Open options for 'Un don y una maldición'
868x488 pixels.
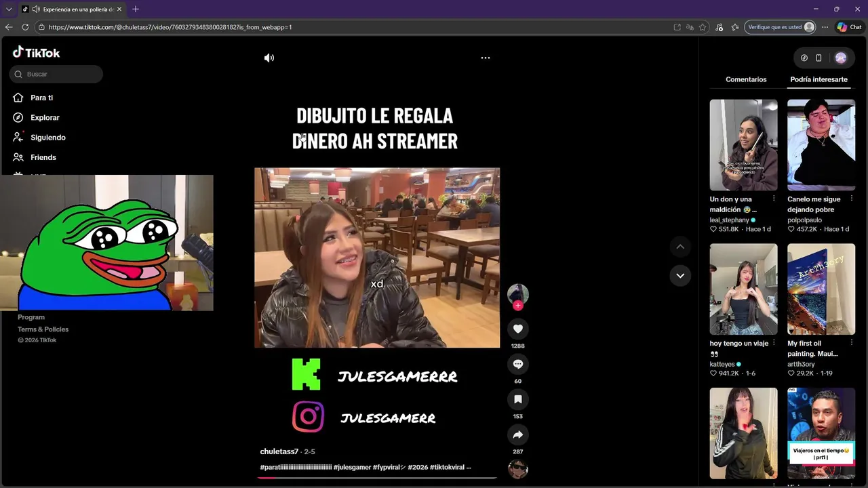pos(774,199)
